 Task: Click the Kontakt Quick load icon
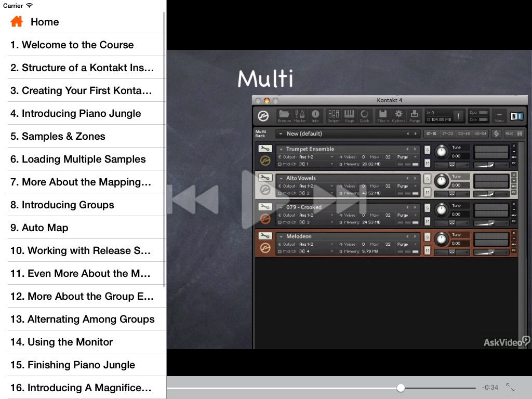click(364, 116)
